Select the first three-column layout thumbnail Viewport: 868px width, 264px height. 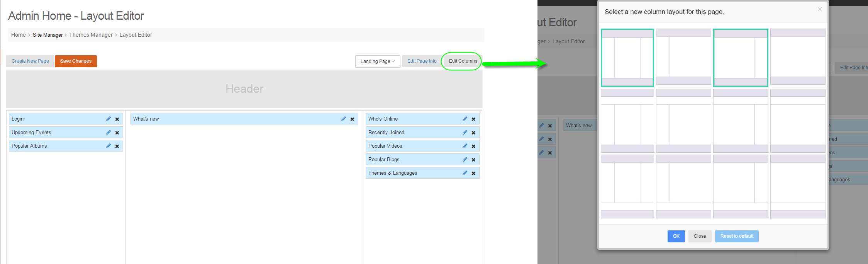click(627, 58)
